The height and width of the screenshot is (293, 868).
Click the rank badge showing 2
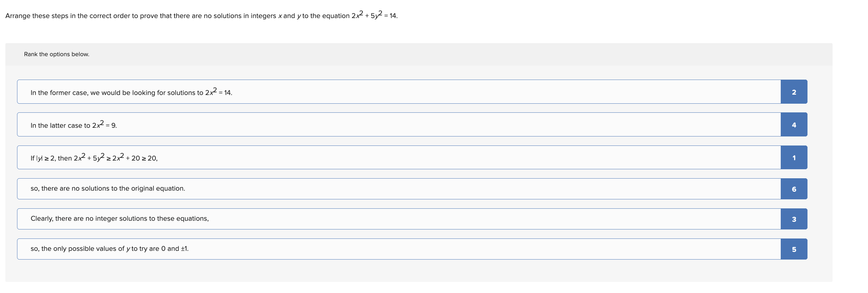[794, 91]
